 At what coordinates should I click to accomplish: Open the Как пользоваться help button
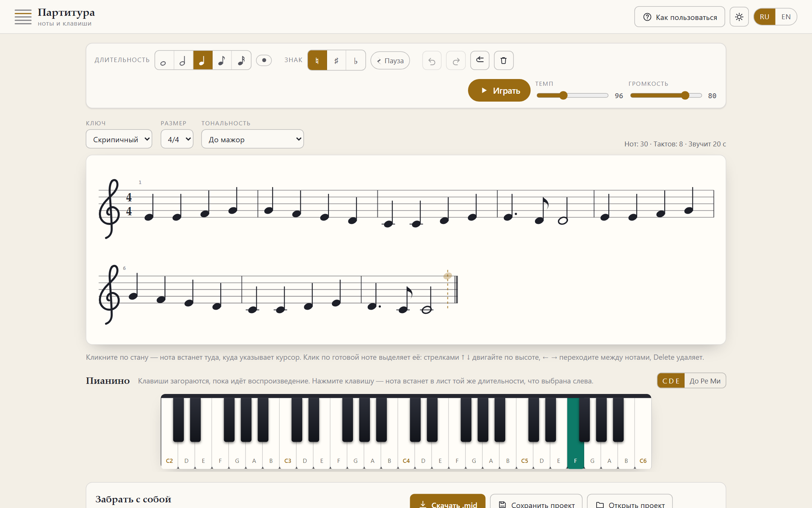680,17
